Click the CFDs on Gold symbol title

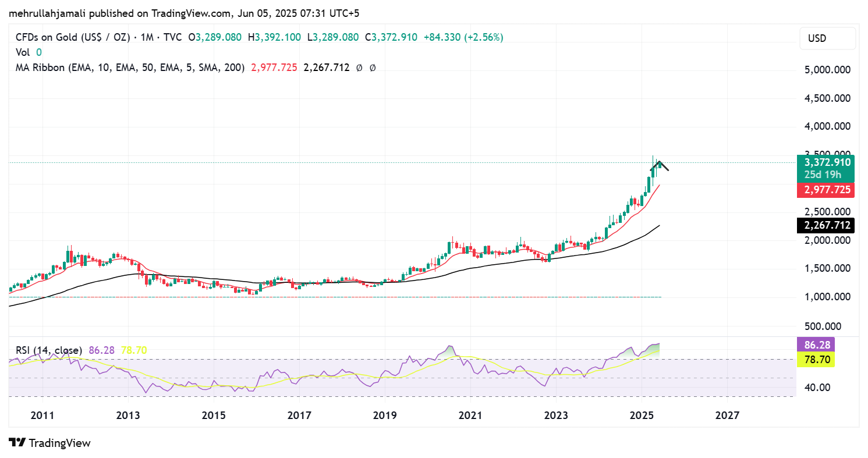pyautogui.click(x=72, y=37)
